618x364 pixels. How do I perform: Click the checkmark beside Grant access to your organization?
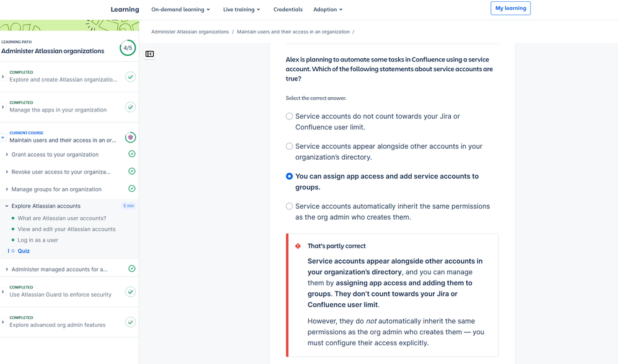pos(130,154)
